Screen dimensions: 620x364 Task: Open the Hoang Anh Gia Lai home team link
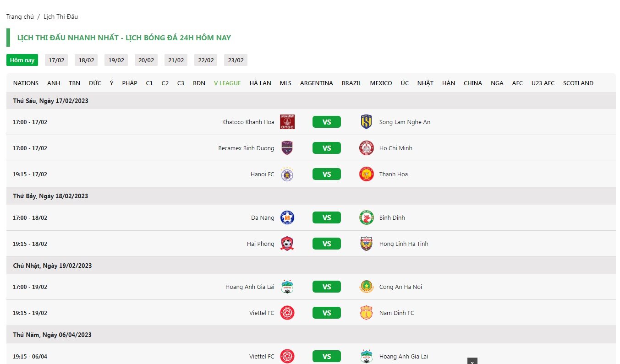coord(250,287)
